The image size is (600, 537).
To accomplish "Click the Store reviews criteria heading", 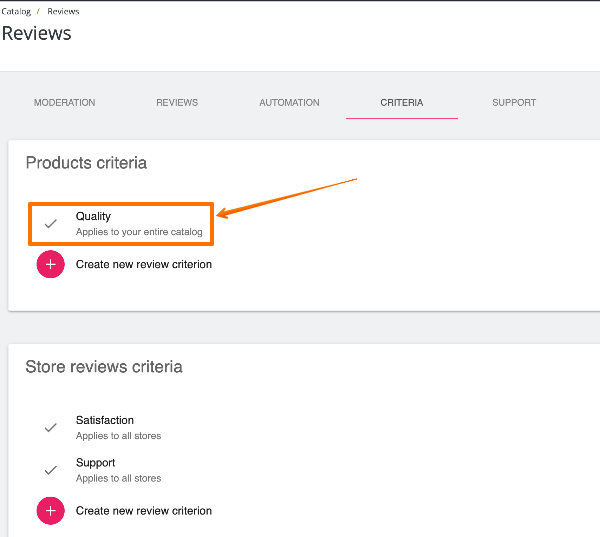I will tap(104, 367).
